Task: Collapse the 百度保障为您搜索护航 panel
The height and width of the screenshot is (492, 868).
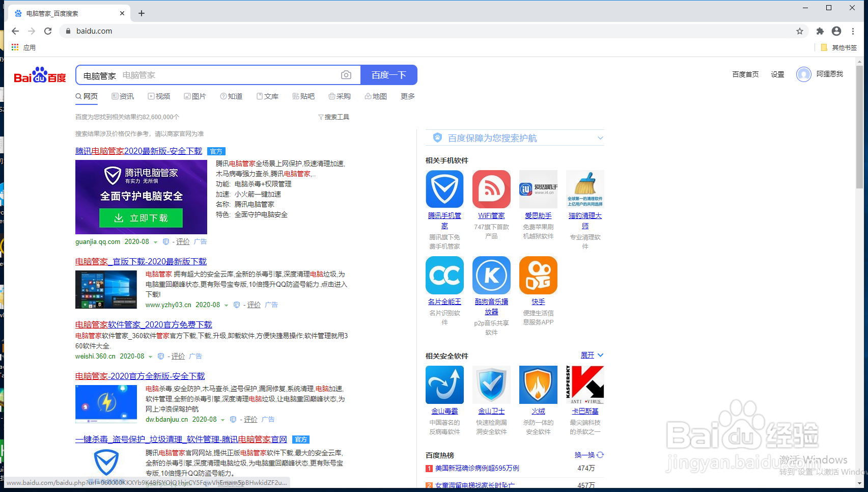Action: coord(600,138)
